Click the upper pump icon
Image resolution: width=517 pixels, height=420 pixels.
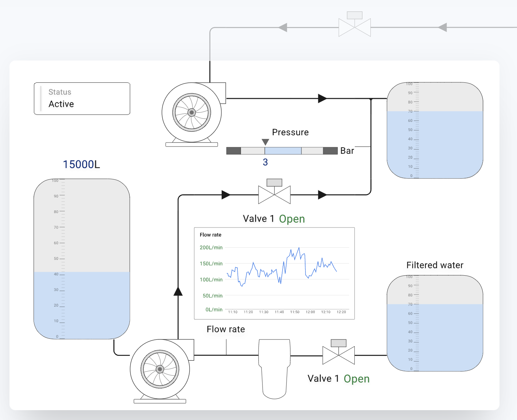[x=192, y=113]
